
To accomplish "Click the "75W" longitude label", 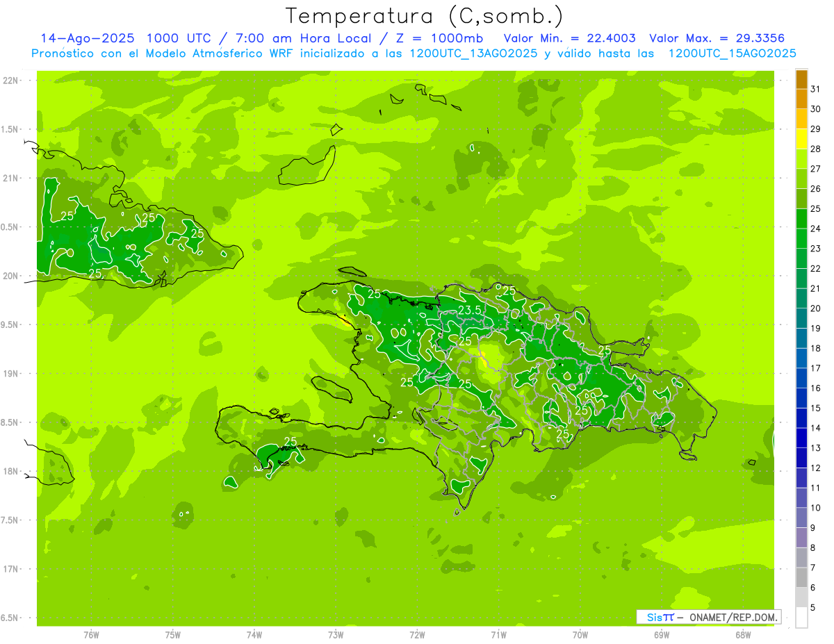I will 173,634.
